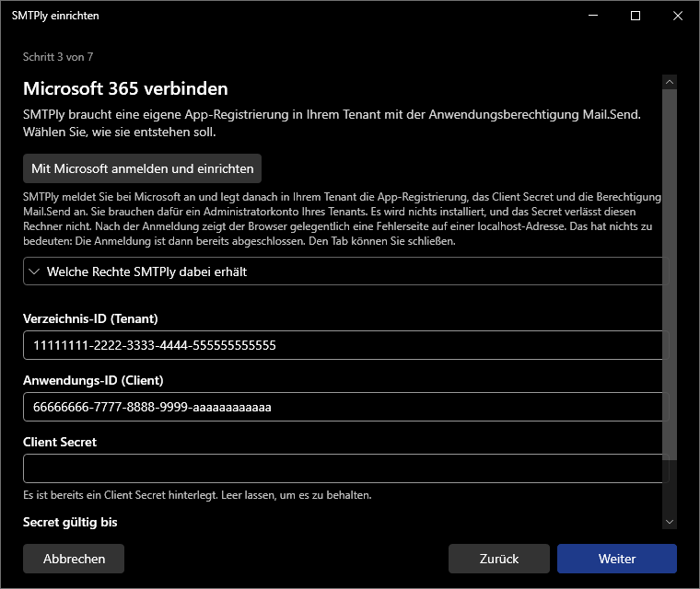
Task: Click the SMTPly einrichten window title
Action: [x=55, y=16]
